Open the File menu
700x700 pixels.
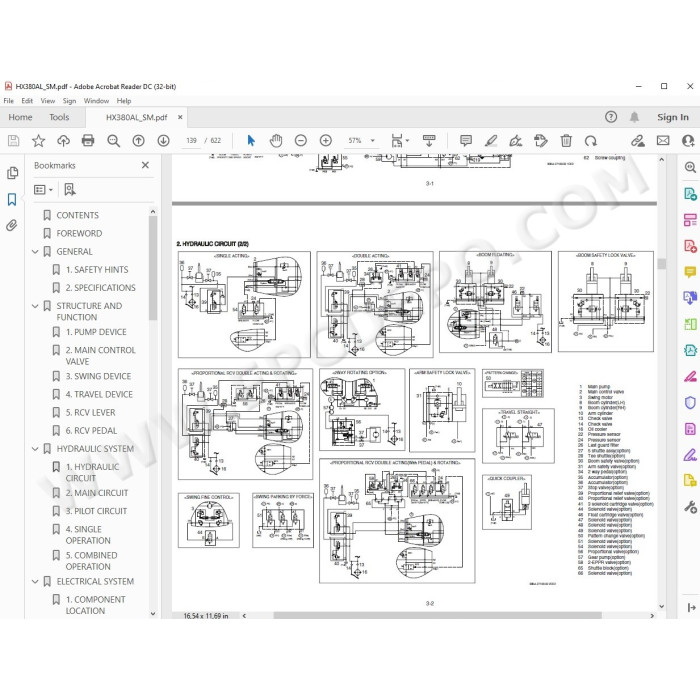[8, 101]
